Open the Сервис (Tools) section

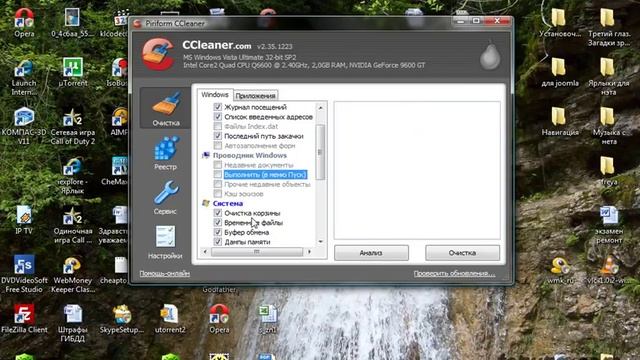coord(165,198)
